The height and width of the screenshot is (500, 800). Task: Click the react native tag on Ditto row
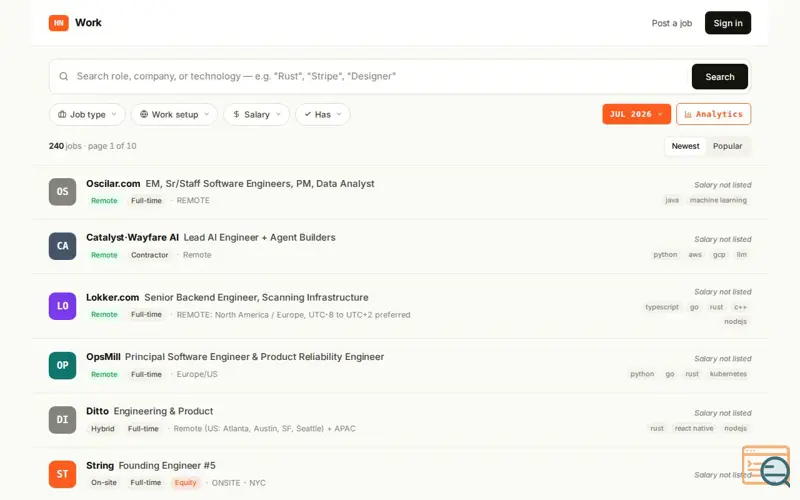pos(694,429)
